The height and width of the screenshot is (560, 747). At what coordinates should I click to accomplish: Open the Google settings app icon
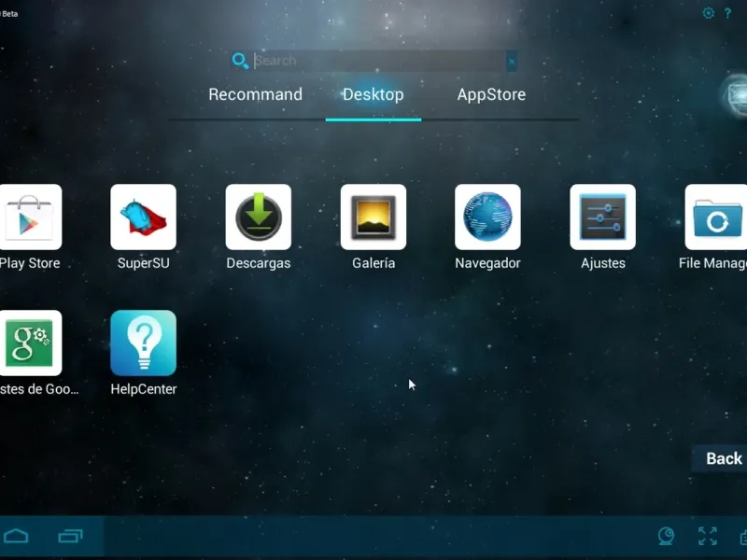pyautogui.click(x=30, y=343)
